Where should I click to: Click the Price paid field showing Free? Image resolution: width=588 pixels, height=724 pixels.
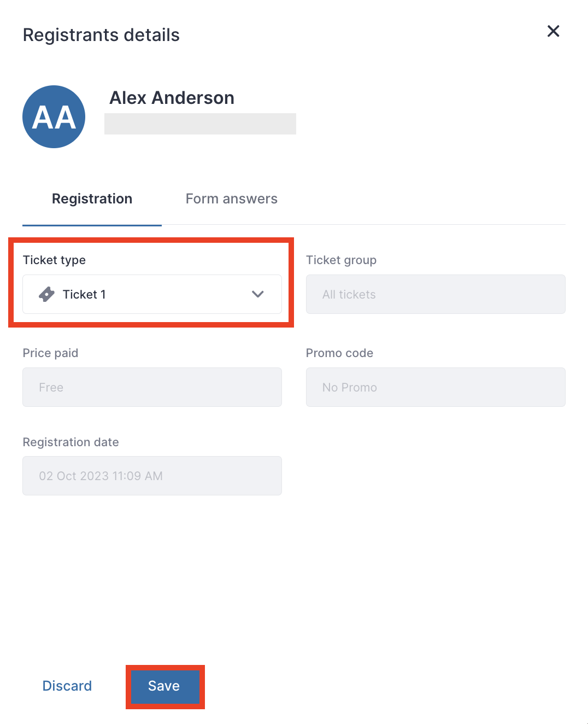click(152, 387)
